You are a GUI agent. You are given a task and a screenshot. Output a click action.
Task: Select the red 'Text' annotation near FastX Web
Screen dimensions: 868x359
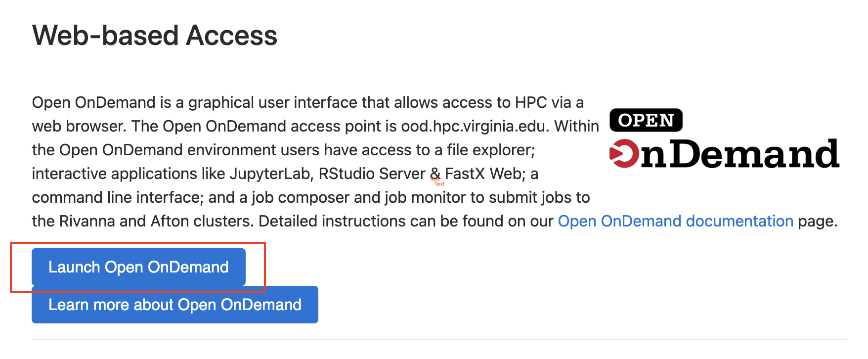click(x=434, y=178)
